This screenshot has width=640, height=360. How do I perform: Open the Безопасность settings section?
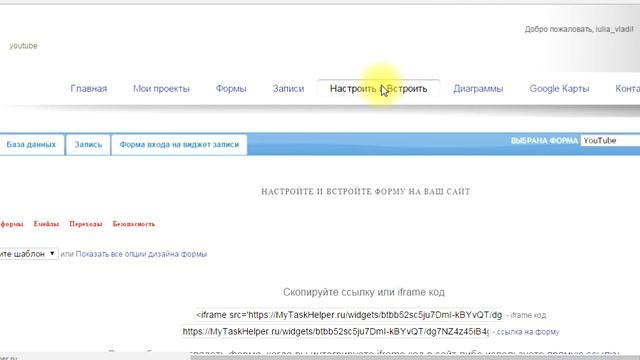point(134,224)
